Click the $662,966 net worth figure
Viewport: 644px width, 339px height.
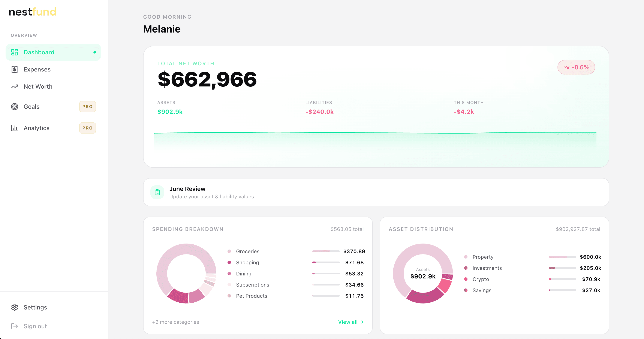tap(207, 79)
